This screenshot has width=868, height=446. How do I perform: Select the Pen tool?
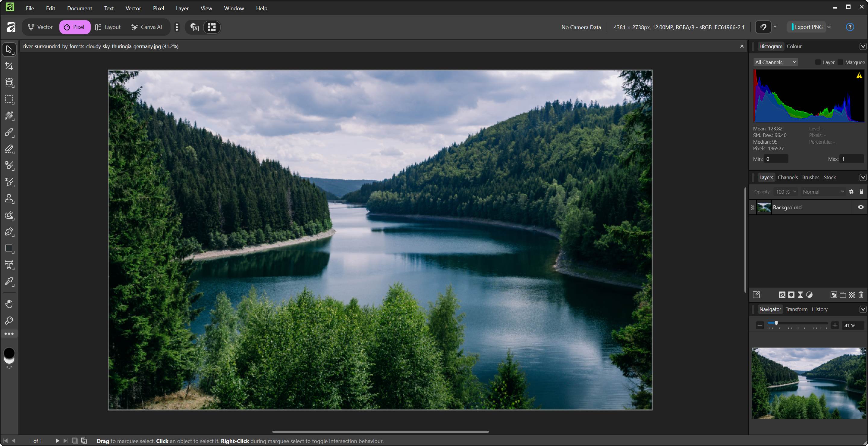tap(9, 232)
